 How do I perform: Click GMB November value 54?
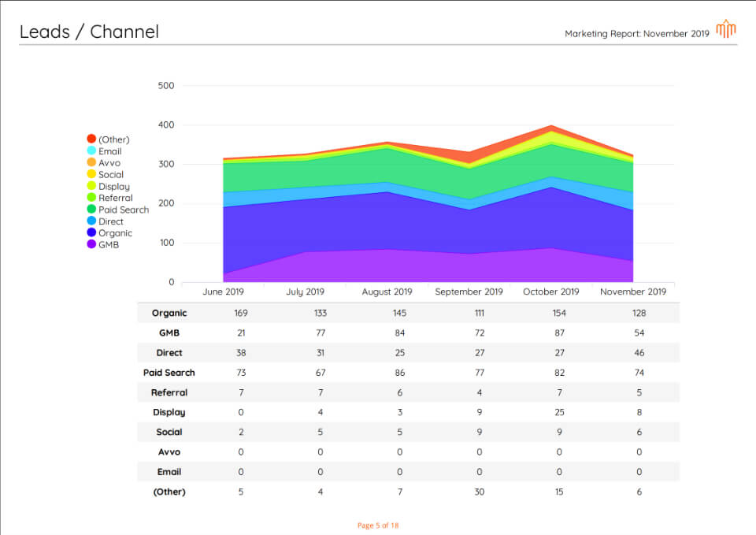639,333
